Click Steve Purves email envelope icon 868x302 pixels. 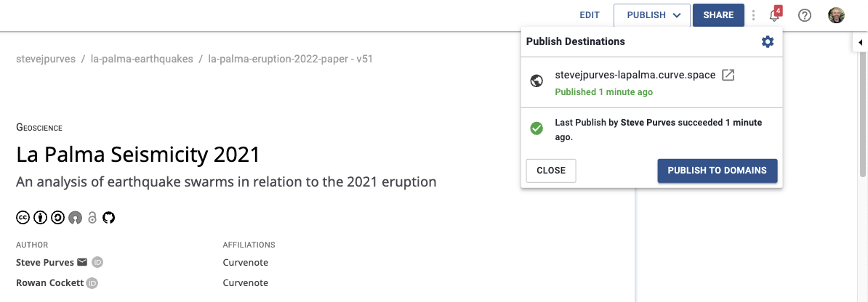[x=82, y=262]
